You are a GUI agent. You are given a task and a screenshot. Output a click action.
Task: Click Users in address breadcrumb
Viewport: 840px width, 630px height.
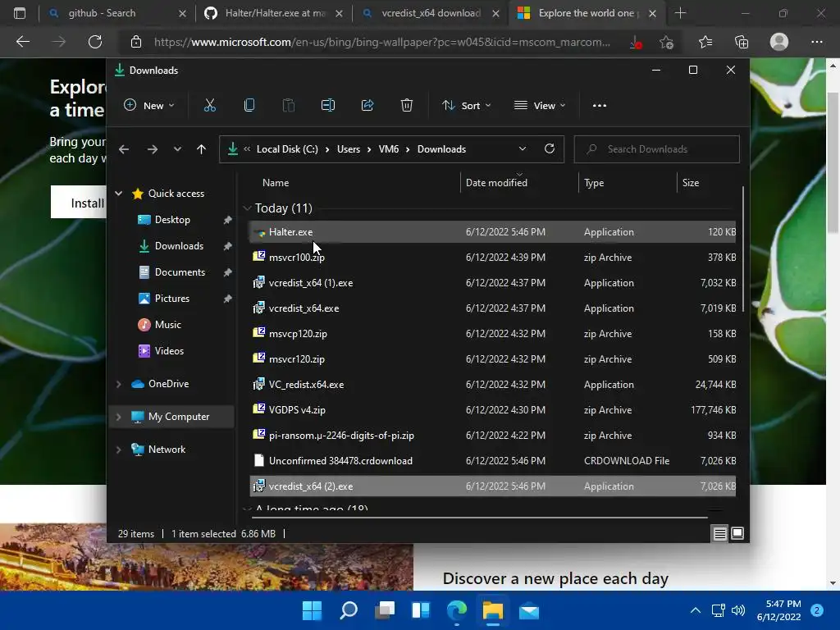[x=348, y=149]
